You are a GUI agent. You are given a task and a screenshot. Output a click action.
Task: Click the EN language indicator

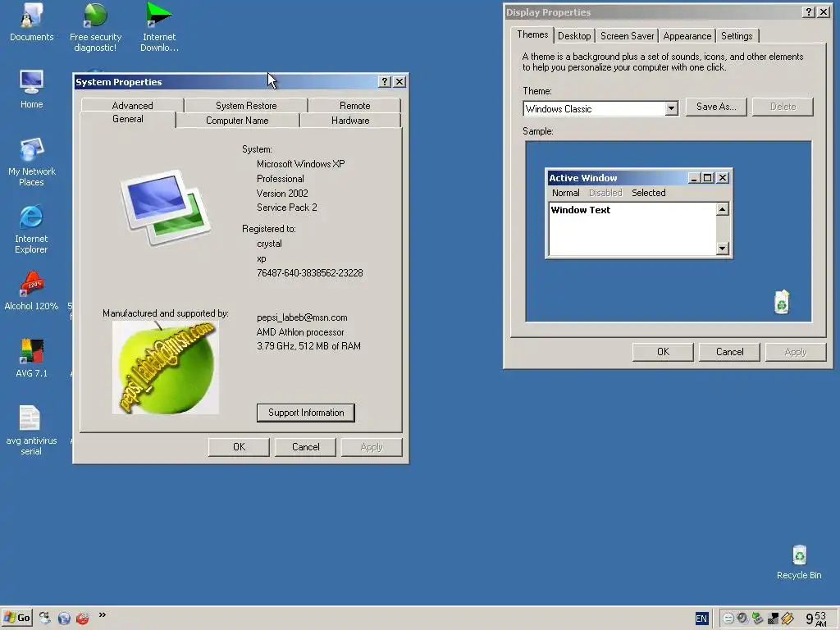pyautogui.click(x=701, y=619)
